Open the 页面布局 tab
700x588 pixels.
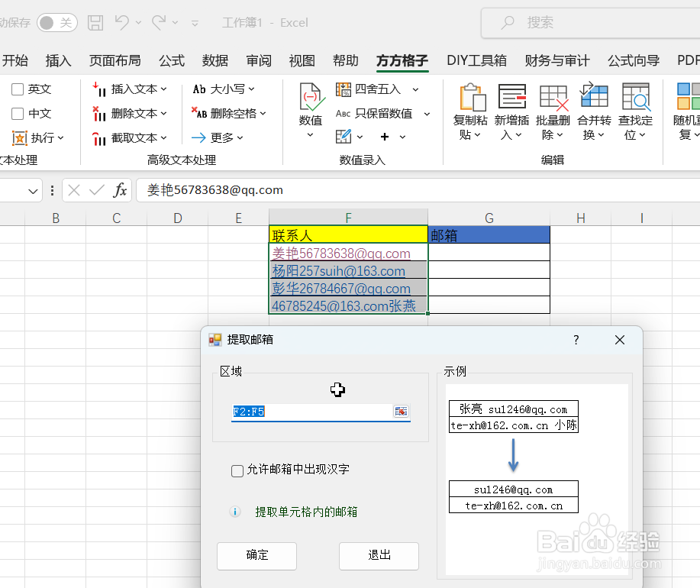coord(115,60)
